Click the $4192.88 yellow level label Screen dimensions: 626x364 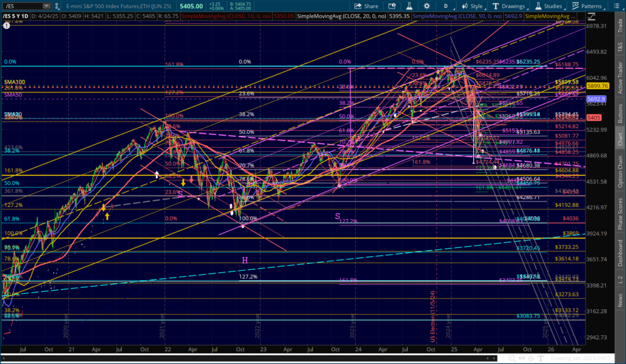[x=567, y=205]
